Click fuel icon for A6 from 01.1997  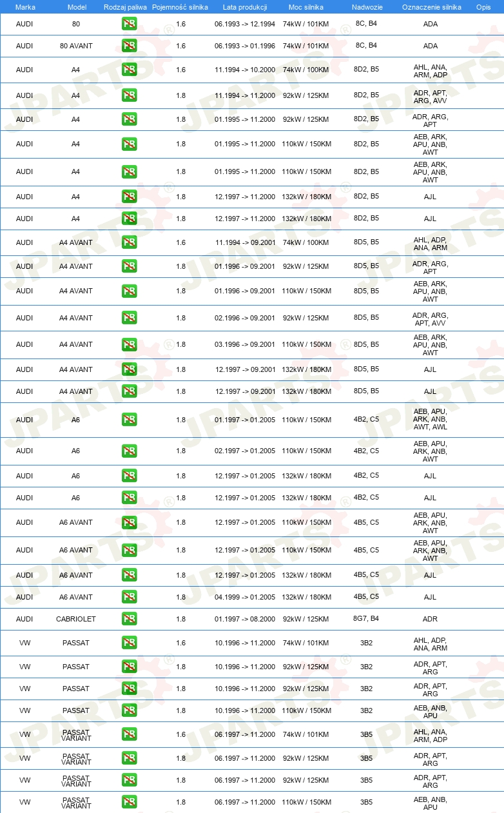pyautogui.click(x=129, y=420)
